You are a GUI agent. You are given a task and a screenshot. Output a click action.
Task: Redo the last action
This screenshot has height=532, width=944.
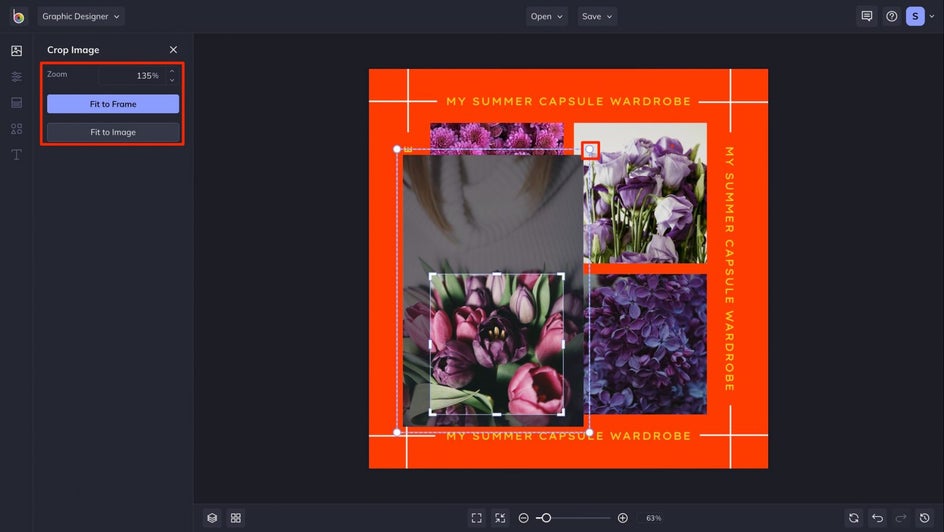tap(901, 518)
